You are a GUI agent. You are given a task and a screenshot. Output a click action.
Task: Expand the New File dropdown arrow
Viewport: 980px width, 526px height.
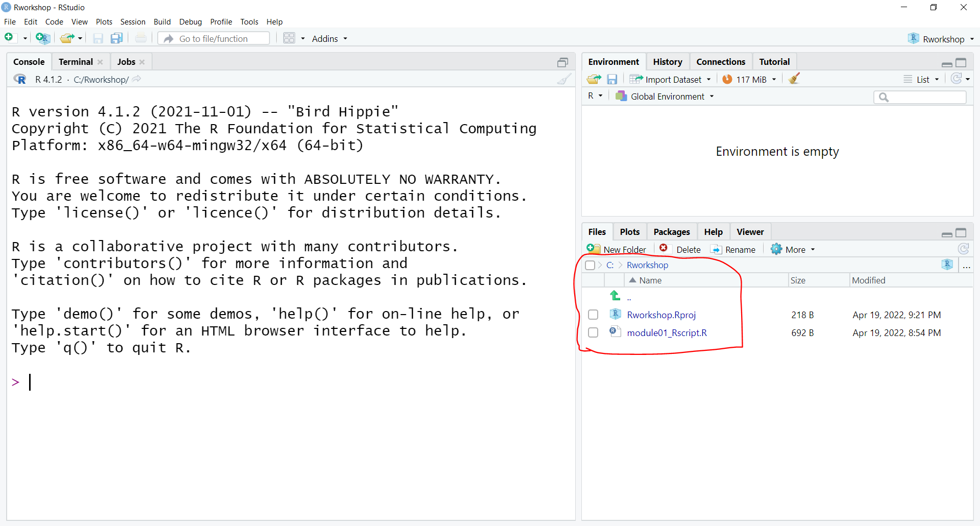pyautogui.click(x=25, y=38)
